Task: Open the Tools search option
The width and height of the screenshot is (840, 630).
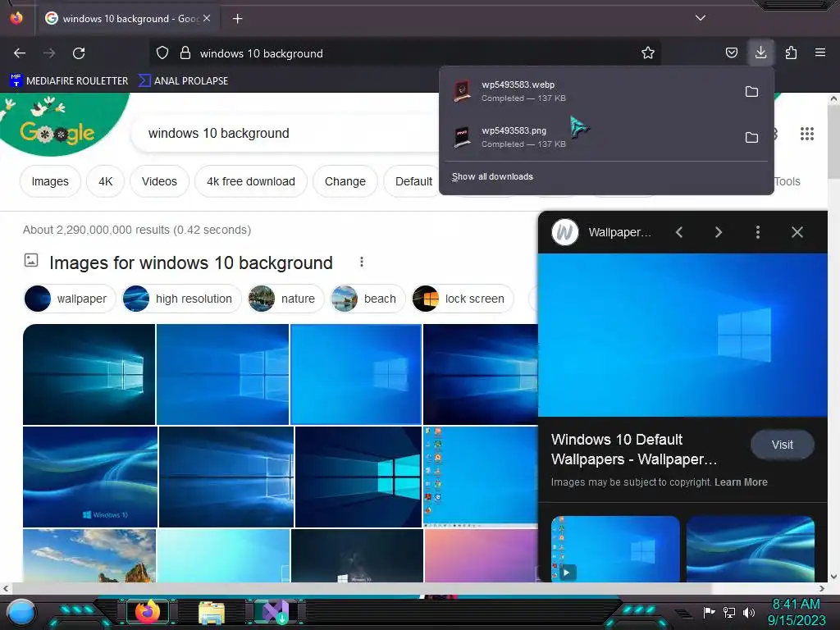Action: click(787, 181)
